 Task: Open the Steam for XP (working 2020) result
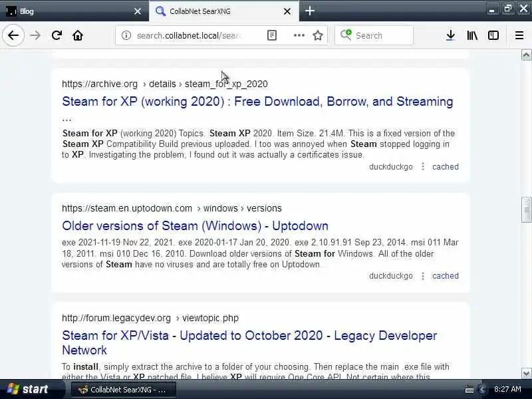pyautogui.click(x=257, y=102)
